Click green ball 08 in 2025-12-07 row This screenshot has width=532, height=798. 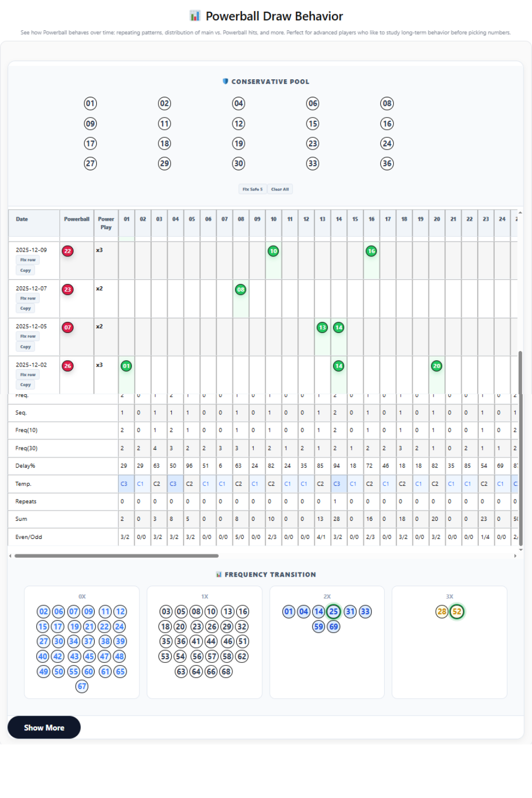(x=241, y=289)
